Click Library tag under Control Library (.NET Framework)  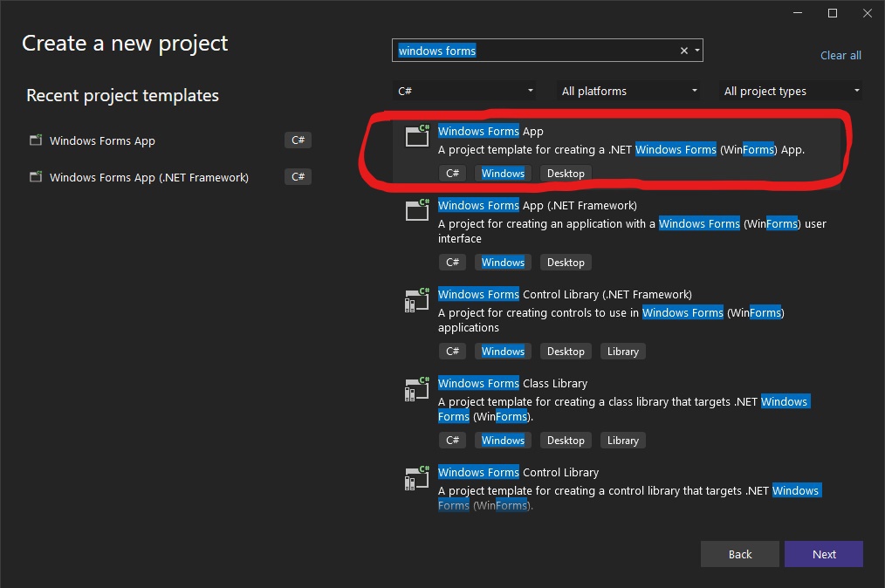click(622, 352)
